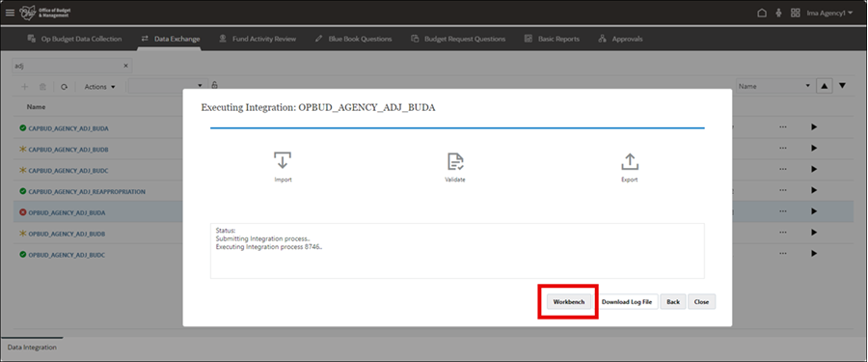This screenshot has width=868, height=362.
Task: Switch to Op Budget Data Collection tab
Action: tap(74, 39)
